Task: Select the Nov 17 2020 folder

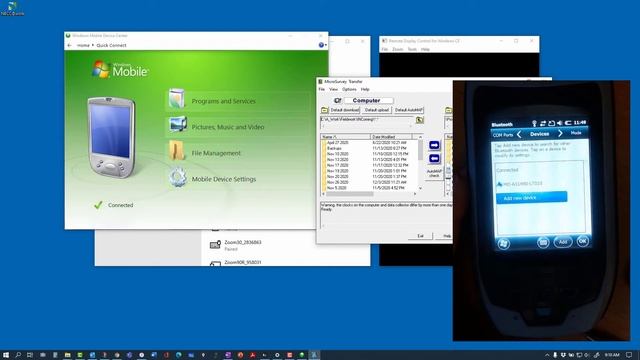Action: pyautogui.click(x=337, y=166)
